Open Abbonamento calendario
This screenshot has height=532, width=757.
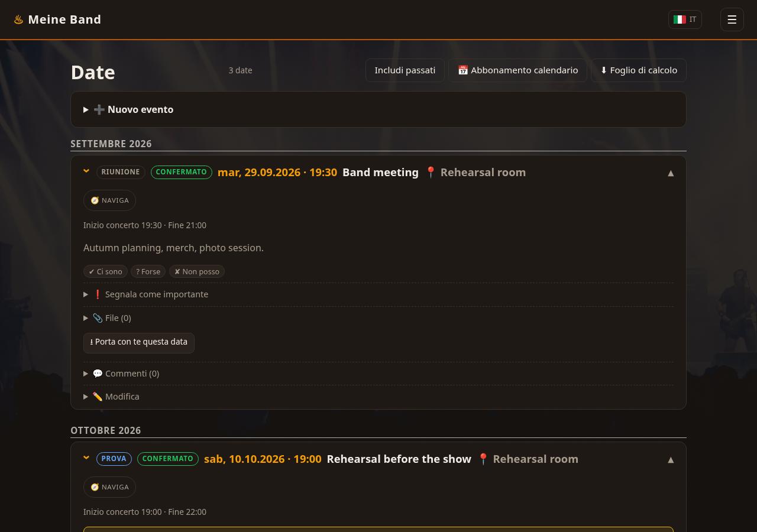click(x=517, y=70)
